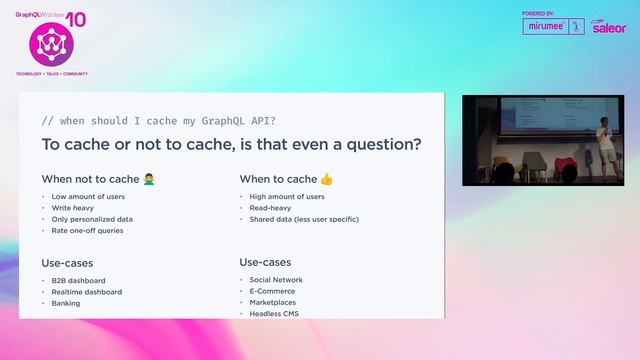640x360 pixels.
Task: Click the large number 10 next to logo
Action: pyautogui.click(x=76, y=20)
